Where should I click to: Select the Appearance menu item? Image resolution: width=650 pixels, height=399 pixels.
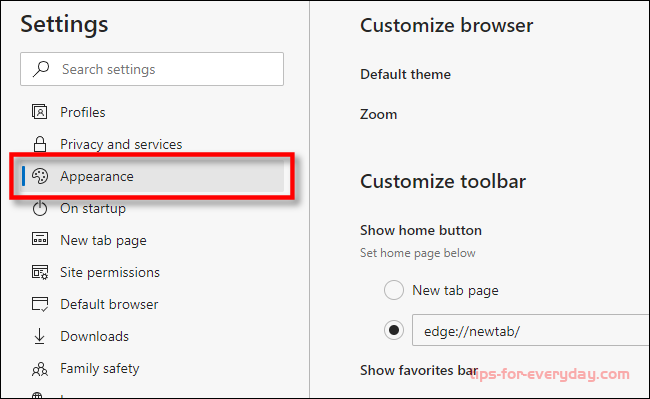(152, 176)
